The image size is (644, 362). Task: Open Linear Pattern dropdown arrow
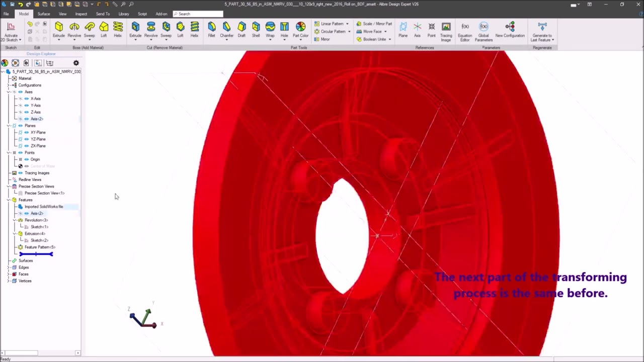coord(347,24)
